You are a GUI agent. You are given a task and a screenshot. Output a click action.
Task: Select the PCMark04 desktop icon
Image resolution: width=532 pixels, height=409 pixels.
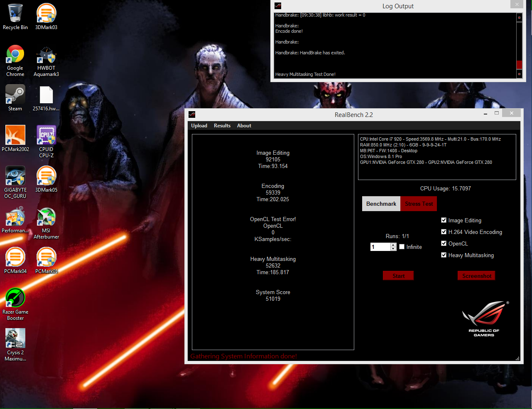[15, 260]
